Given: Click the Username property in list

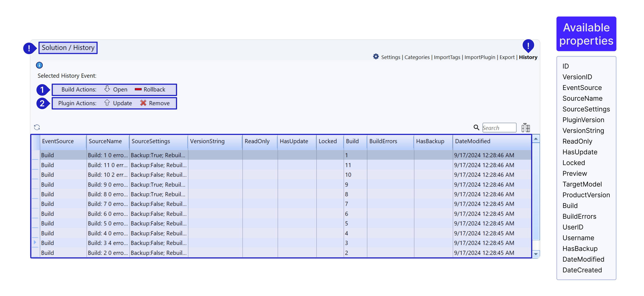Looking at the screenshot, I should coord(578,238).
